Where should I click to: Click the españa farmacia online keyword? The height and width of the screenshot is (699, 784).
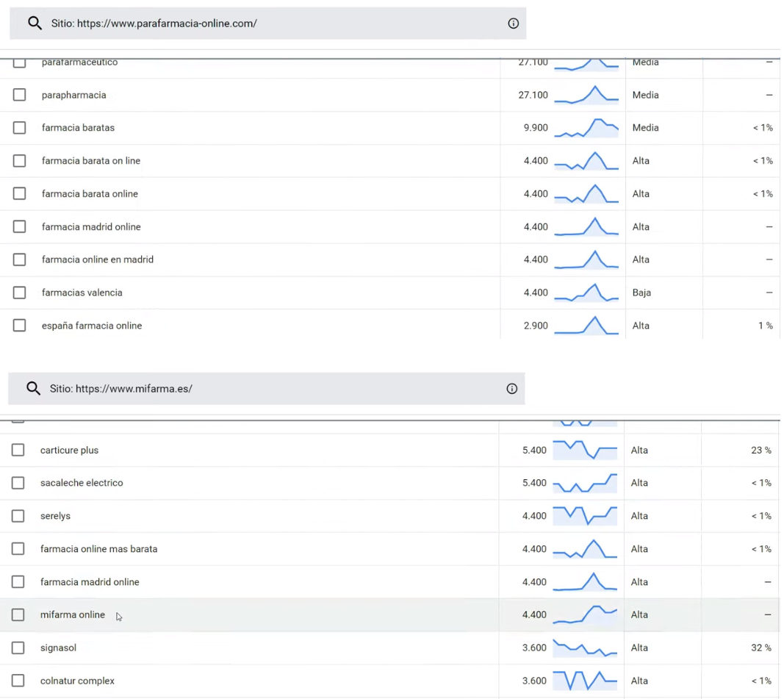[92, 326]
